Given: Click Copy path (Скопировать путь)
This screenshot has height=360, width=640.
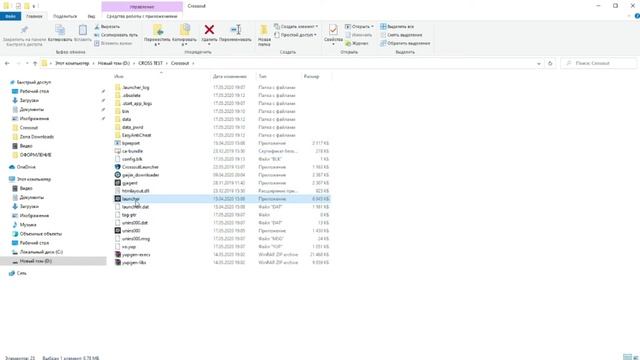Looking at the screenshot, I should point(116,35).
